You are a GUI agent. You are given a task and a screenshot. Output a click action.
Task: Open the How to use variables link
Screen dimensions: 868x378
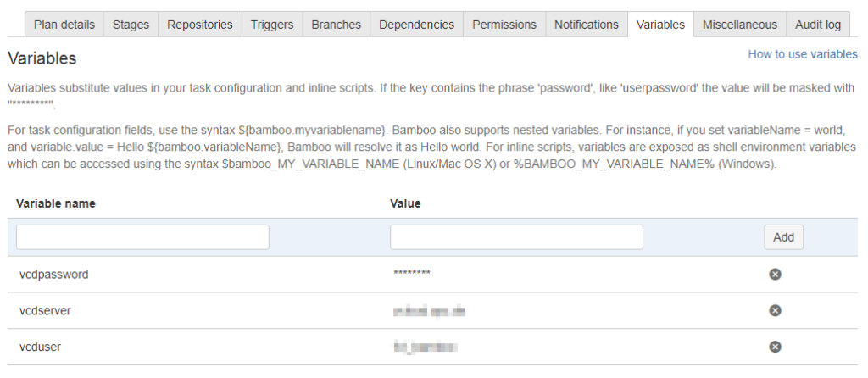pyautogui.click(x=802, y=54)
